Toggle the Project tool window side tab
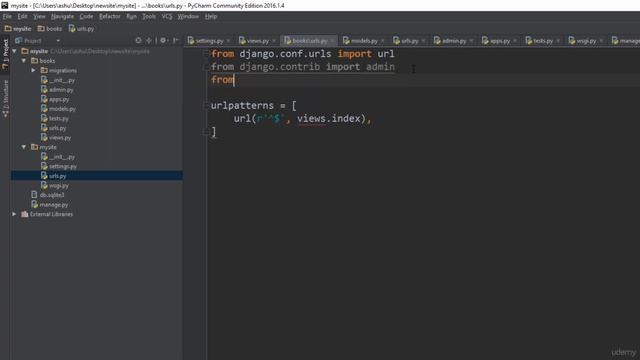The height and width of the screenshot is (360, 640). click(x=5, y=54)
